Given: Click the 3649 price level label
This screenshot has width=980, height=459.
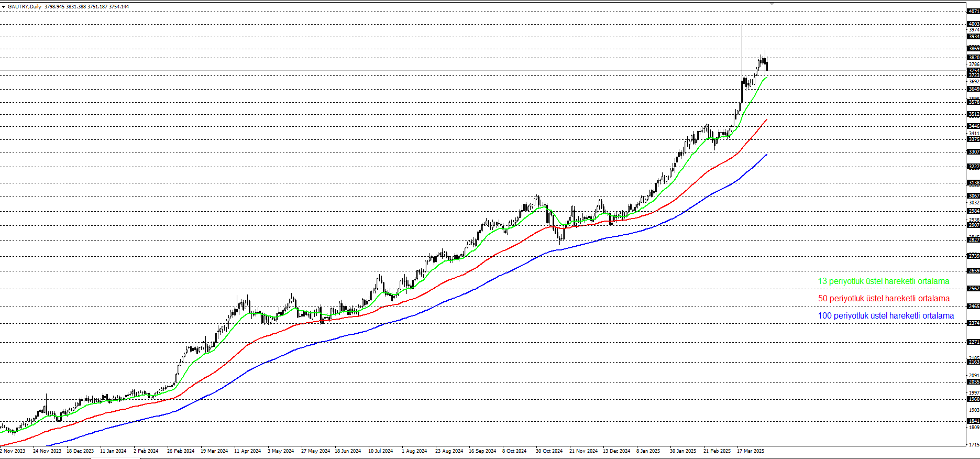Looking at the screenshot, I should (973, 89).
